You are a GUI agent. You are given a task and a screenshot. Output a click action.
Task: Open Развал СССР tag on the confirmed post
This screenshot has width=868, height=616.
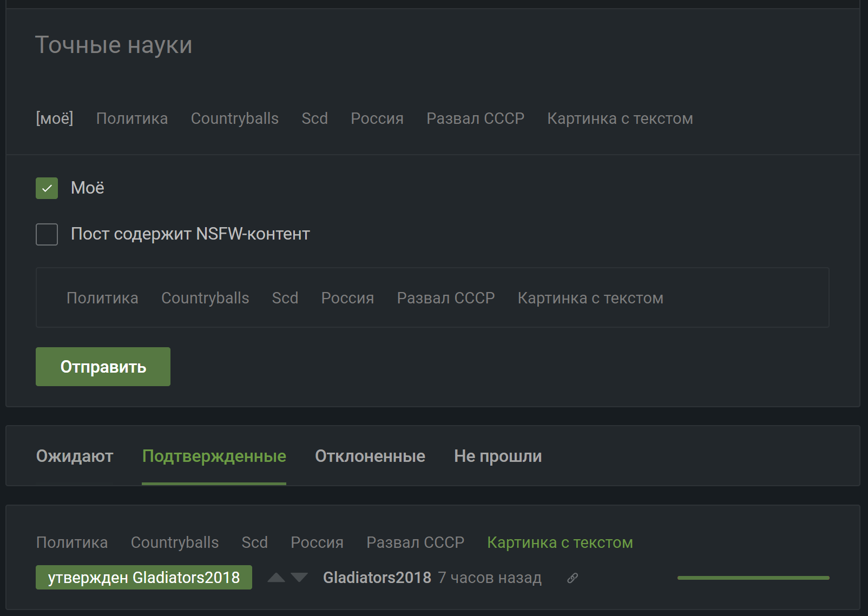click(x=416, y=542)
